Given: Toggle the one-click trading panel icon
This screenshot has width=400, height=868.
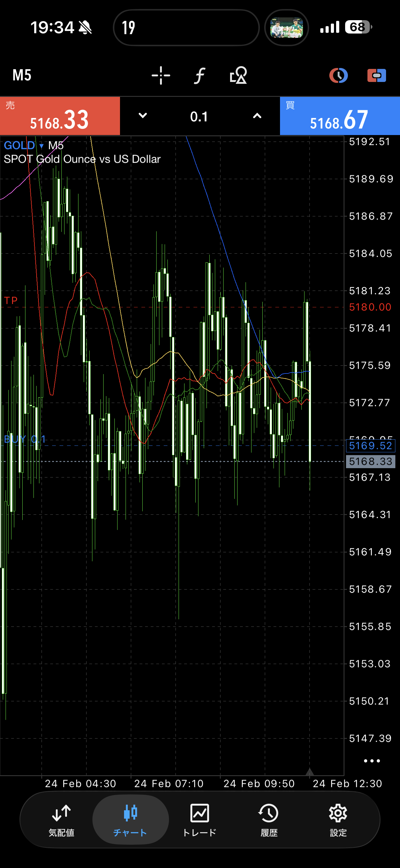Looking at the screenshot, I should (x=376, y=75).
